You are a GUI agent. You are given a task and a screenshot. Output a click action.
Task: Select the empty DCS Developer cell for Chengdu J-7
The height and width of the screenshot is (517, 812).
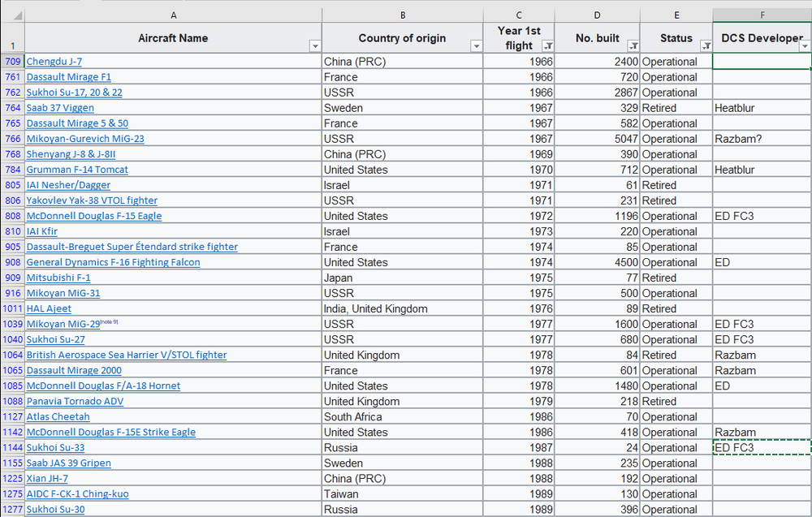point(762,62)
